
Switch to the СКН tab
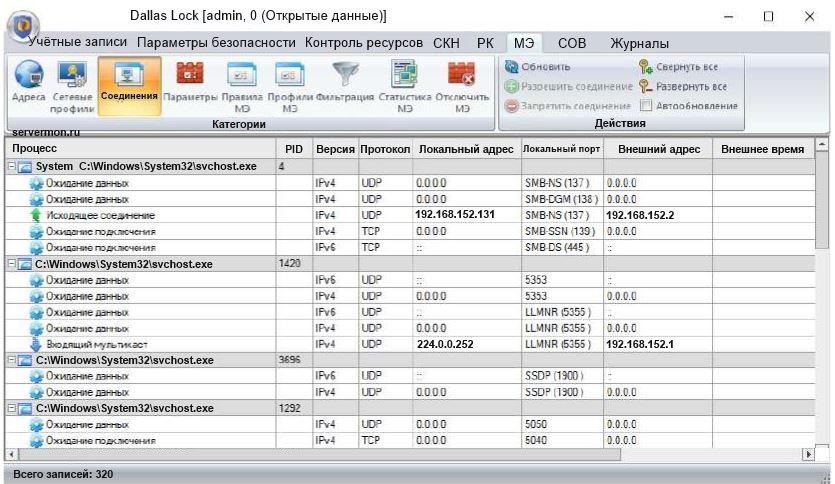[446, 43]
